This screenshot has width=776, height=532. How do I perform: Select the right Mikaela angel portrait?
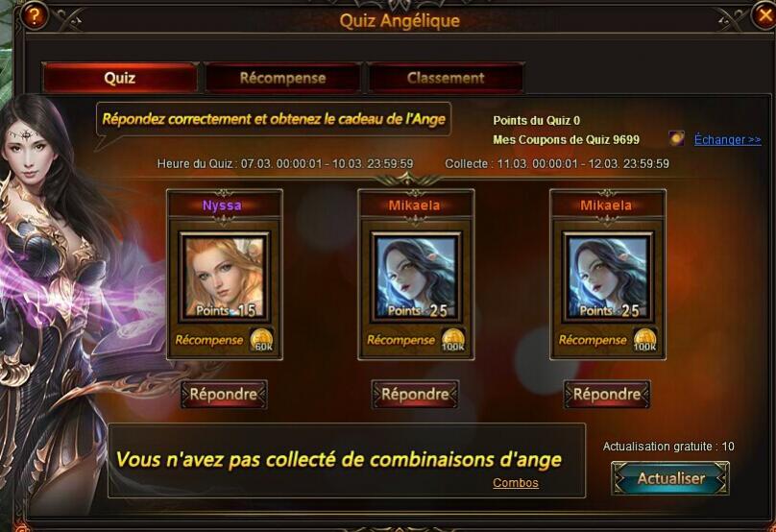608,278
